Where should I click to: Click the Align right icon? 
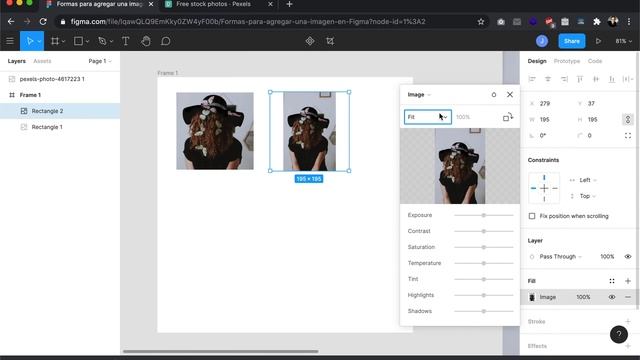coord(564,79)
